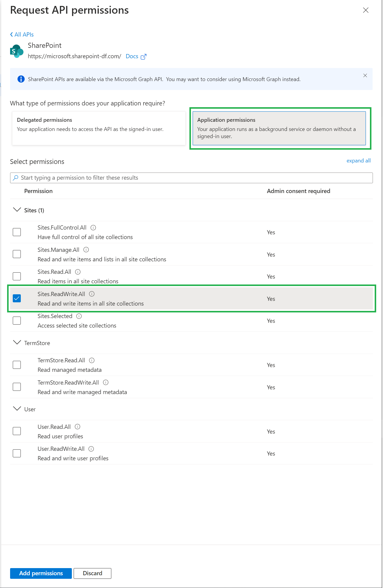Select the Application permissions option
Screen dimensions: 383x588
coord(279,128)
